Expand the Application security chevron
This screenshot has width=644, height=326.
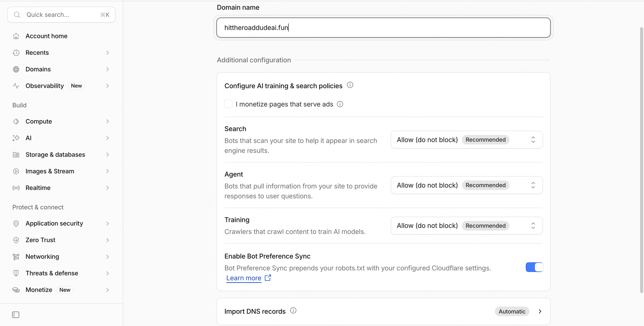(108, 223)
